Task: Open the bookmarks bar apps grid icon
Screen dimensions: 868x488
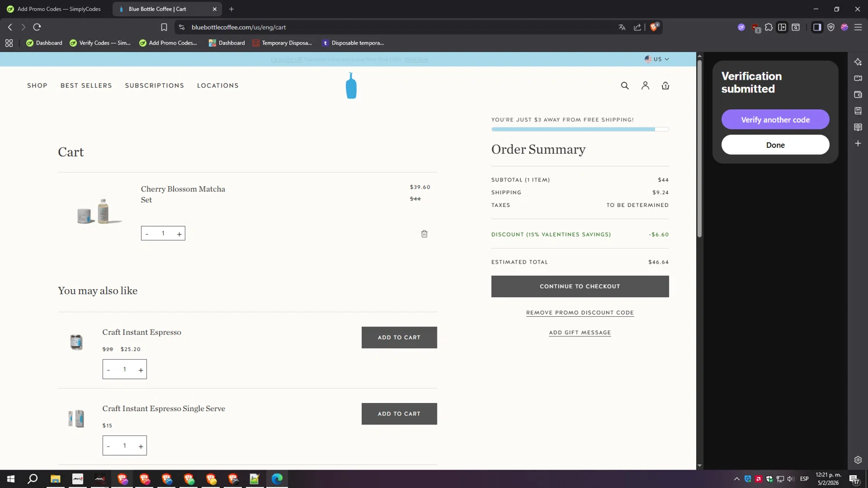Action: (9, 43)
